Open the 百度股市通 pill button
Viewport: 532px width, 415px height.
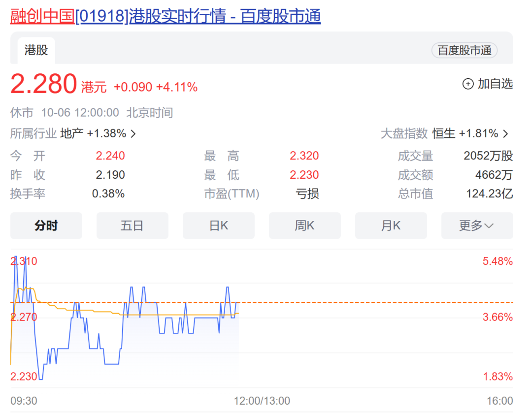coord(464,51)
